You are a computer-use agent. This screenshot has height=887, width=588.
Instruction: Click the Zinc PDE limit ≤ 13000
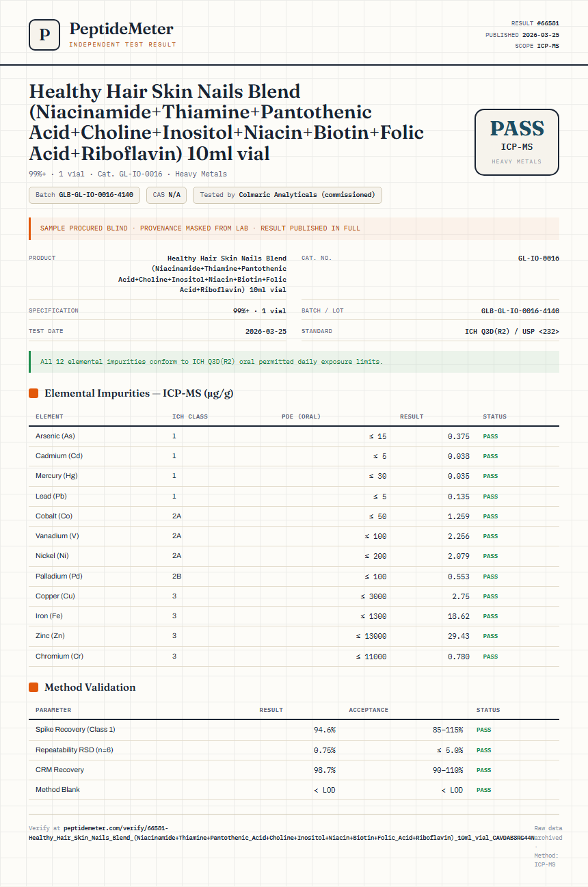pyautogui.click(x=371, y=636)
